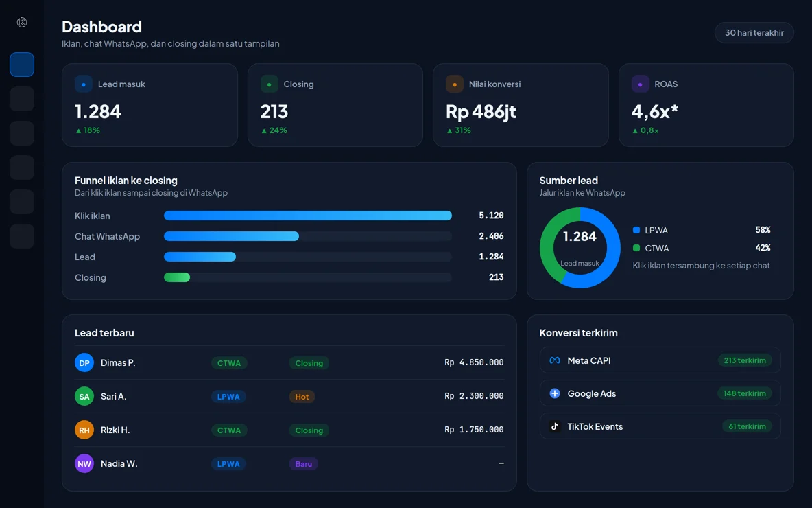Select the highlighted blue sidebar item
Image resolution: width=812 pixels, height=508 pixels.
tap(22, 65)
